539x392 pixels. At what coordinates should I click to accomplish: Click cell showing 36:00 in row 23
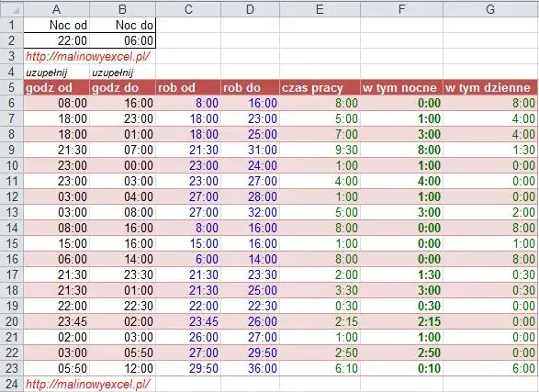251,368
